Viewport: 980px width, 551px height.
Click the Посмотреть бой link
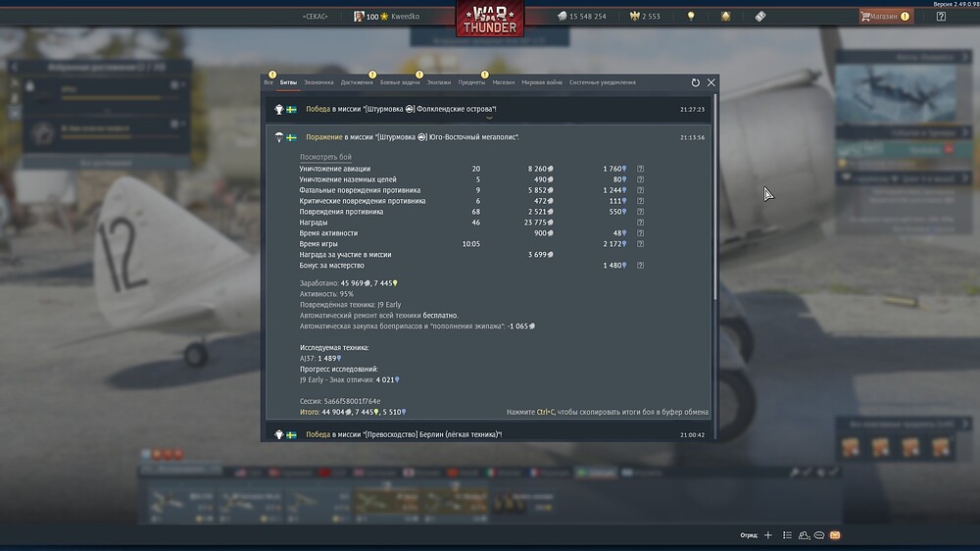tap(325, 157)
